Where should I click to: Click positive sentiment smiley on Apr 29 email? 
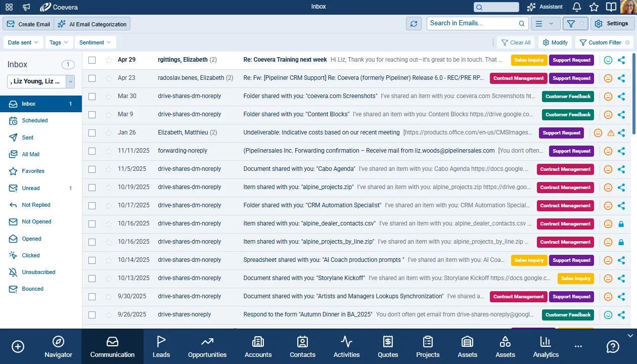tap(608, 60)
